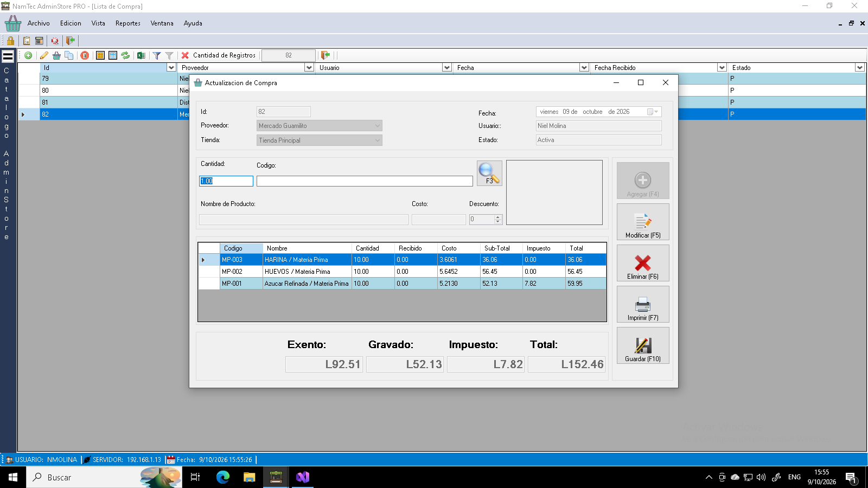Open Microsoft Edge from the taskbar
Viewport: 868px width, 488px height.
tap(223, 477)
